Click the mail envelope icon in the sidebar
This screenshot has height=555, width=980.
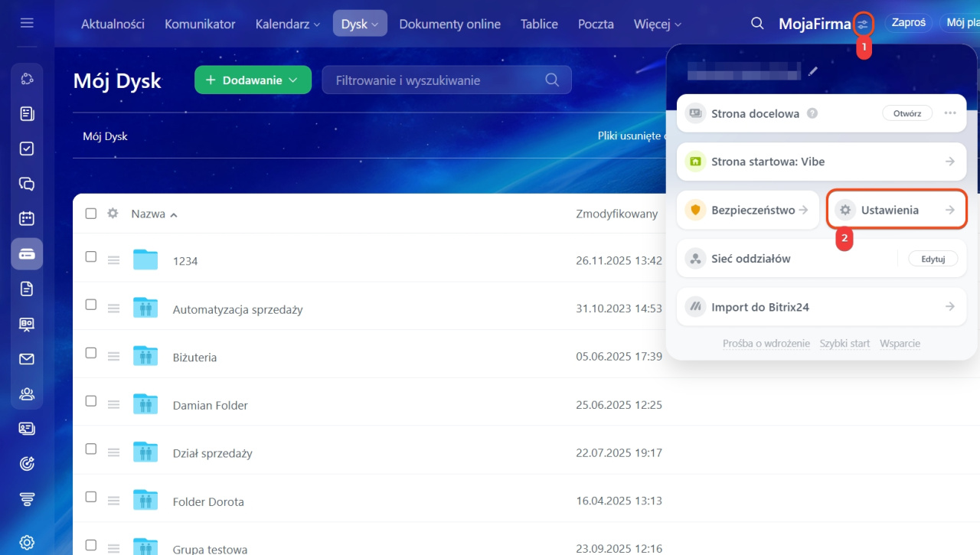pyautogui.click(x=27, y=359)
